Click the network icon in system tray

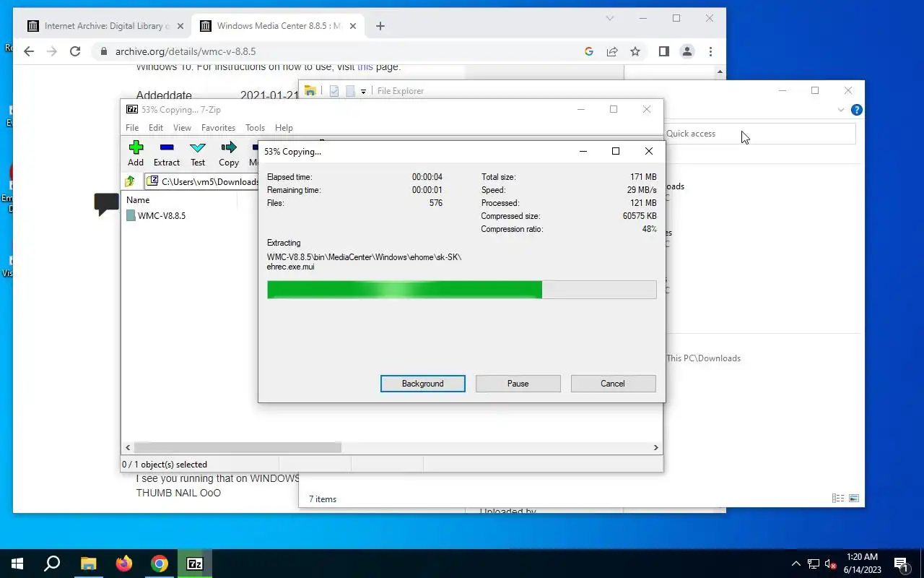pos(814,564)
